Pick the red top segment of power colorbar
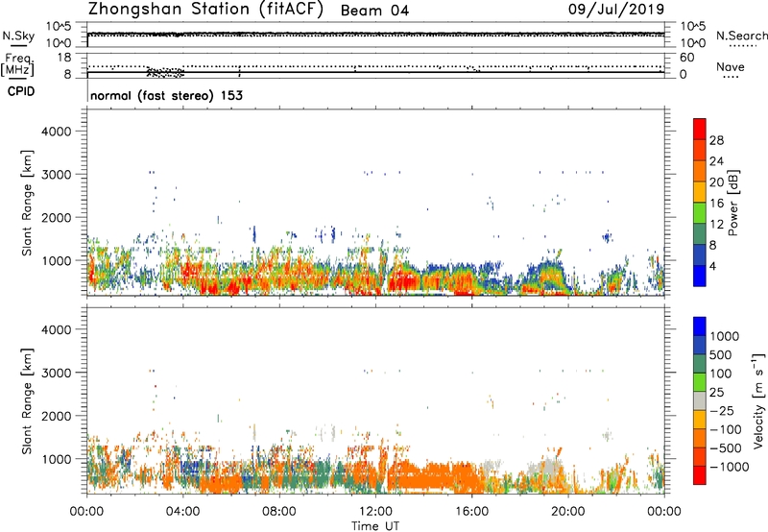 [700, 130]
